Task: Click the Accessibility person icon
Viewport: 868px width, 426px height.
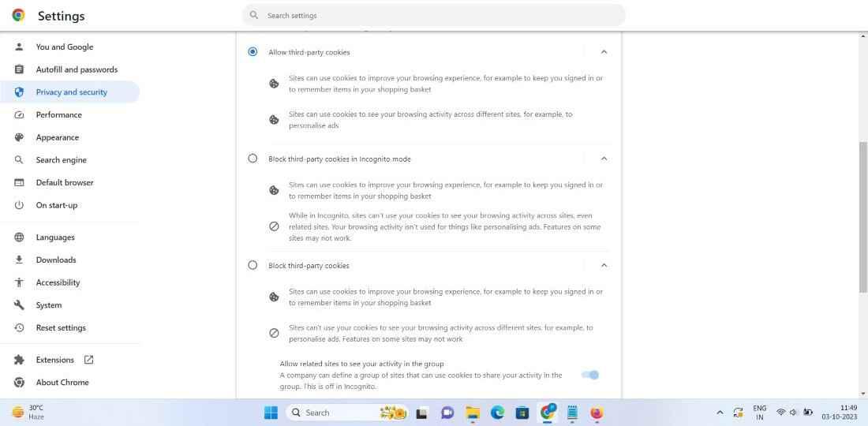Action: [20, 282]
